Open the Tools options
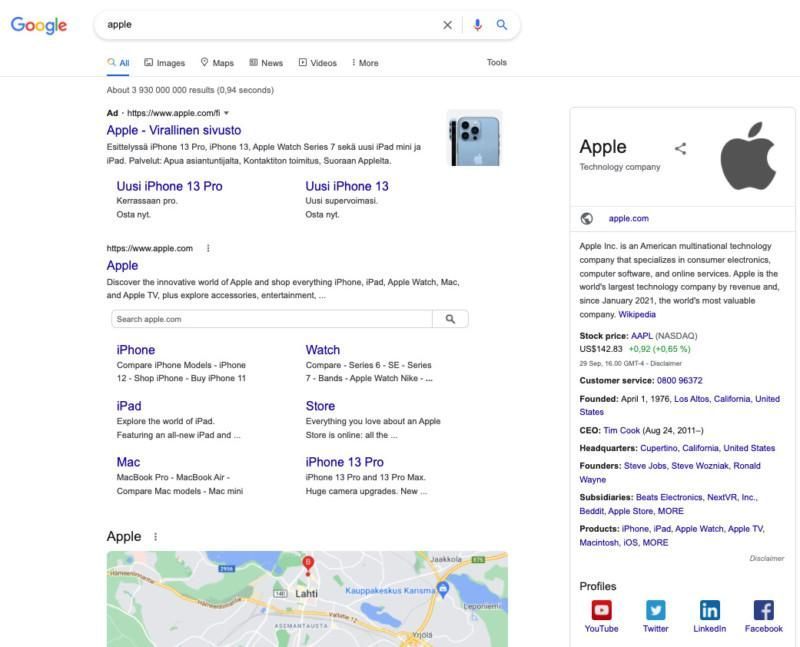 point(496,62)
